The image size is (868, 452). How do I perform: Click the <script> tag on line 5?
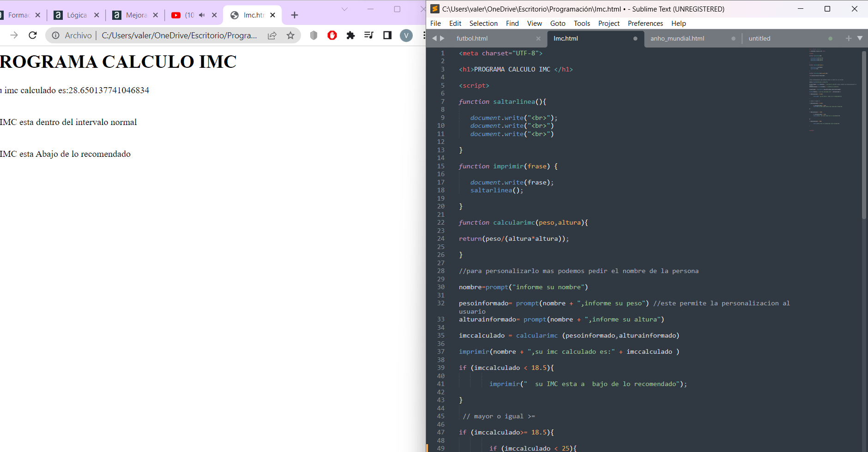coord(474,85)
